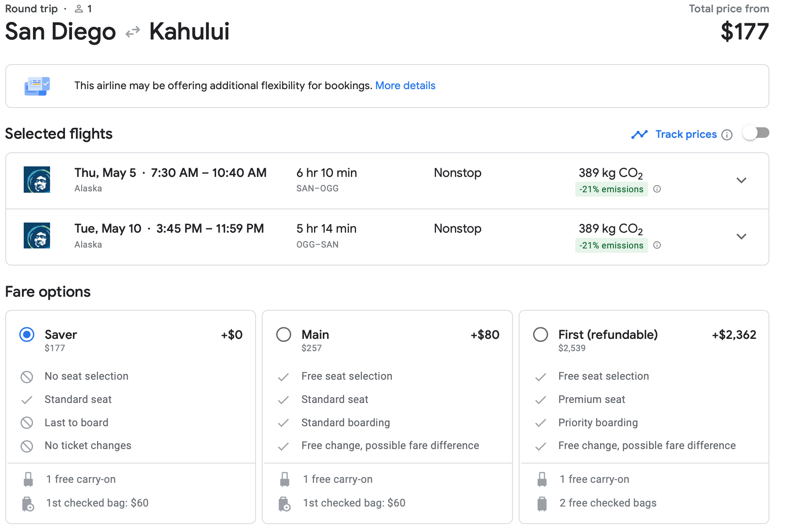Choose the First (refundable) fare option
Image resolution: width=801 pixels, height=532 pixels.
pyautogui.click(x=541, y=334)
